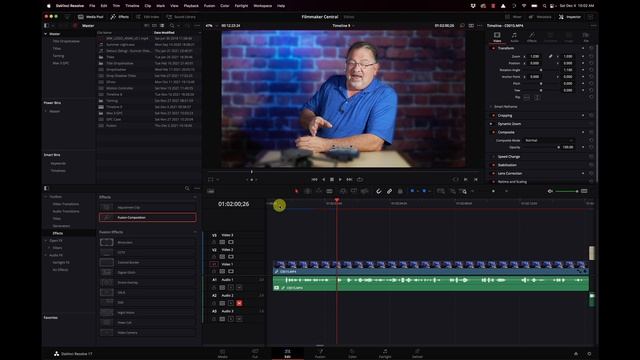This screenshot has width=640, height=360.
Task: Collapse the Transform section in Inspector
Action: coord(506,48)
